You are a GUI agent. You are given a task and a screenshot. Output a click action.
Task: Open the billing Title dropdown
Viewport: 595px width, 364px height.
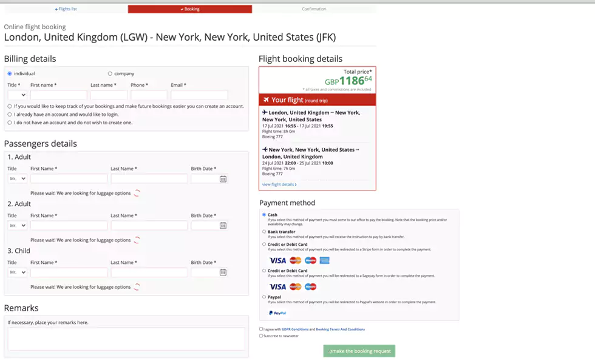(16, 95)
